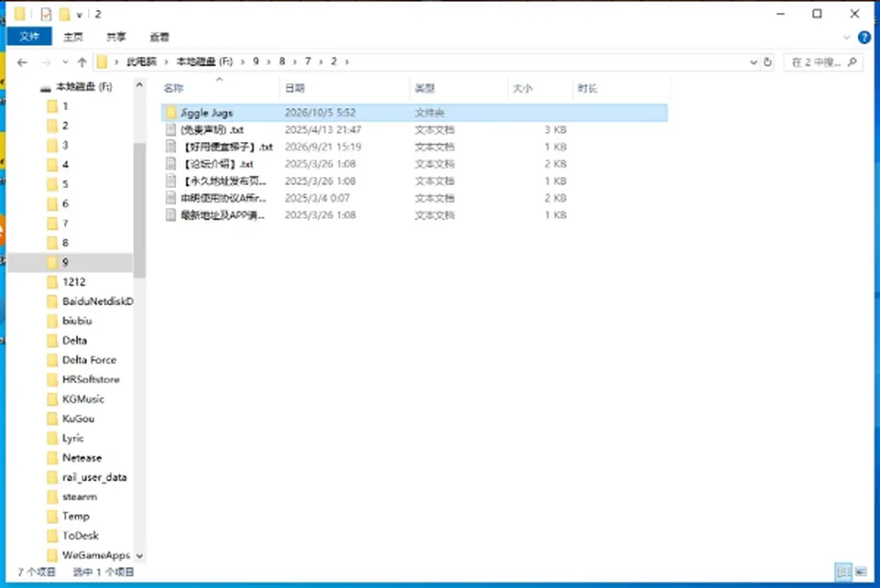Click the folder icon beside Netease in the tree
Screen dimensions: 880x588
point(52,458)
